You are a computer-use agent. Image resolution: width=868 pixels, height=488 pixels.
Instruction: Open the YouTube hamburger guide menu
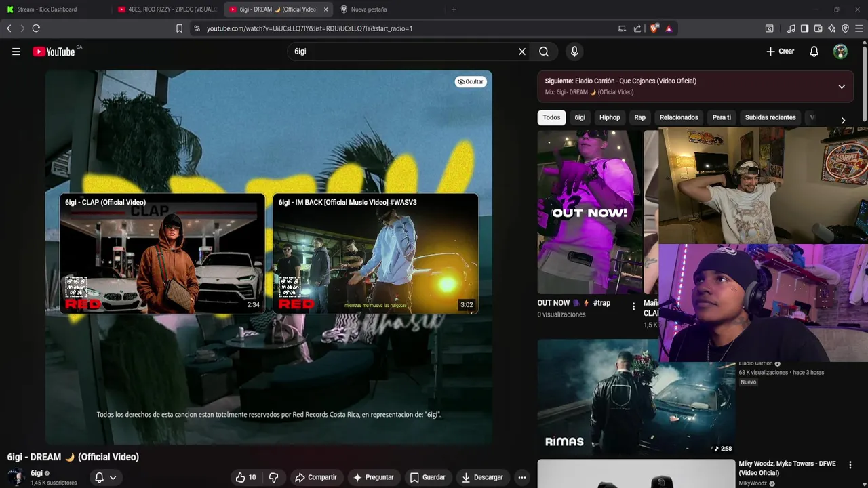click(16, 52)
